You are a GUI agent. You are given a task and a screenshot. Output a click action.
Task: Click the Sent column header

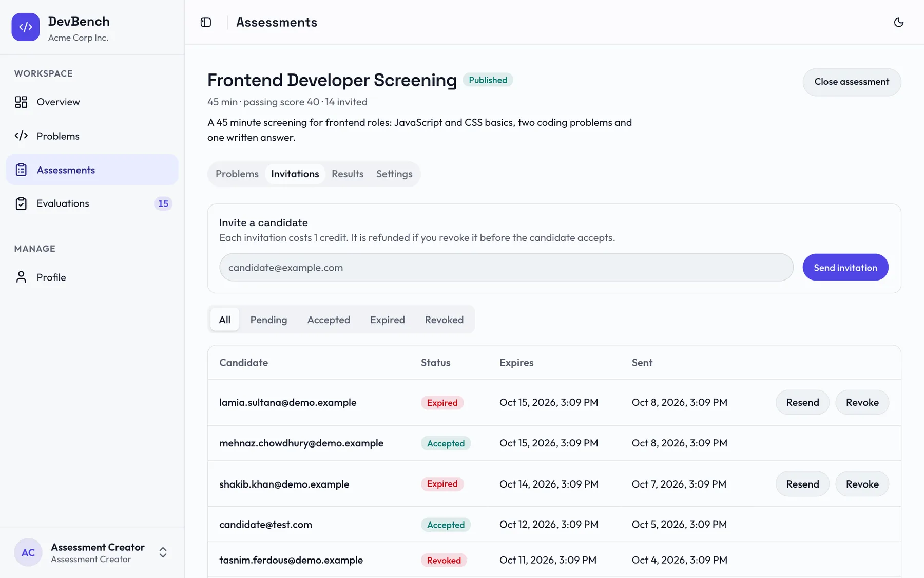coord(642,362)
